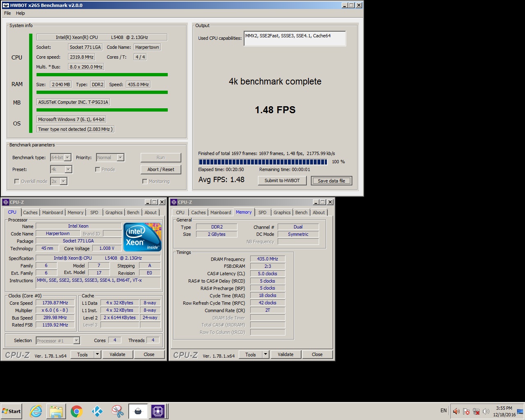Expand the Priority Normal dropdown

pos(120,157)
